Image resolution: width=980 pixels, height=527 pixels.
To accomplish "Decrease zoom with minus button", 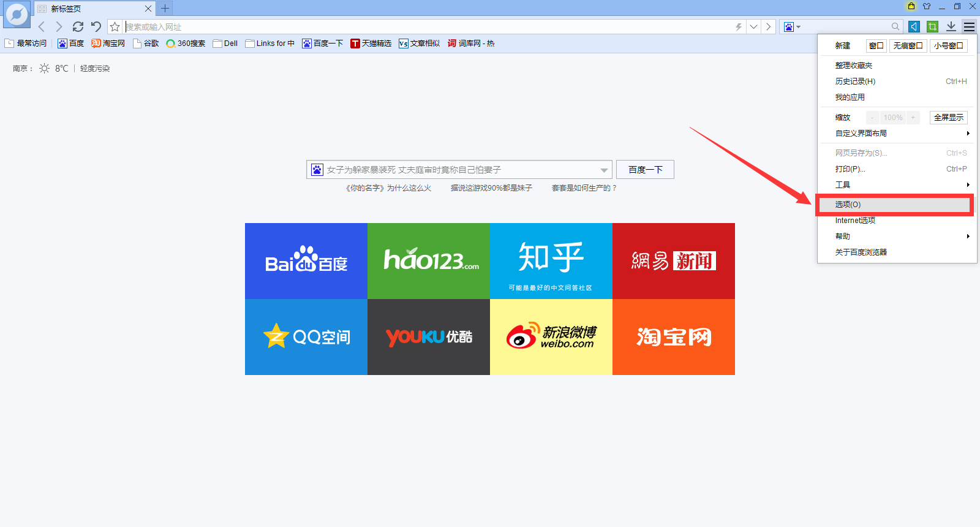I will click(872, 117).
